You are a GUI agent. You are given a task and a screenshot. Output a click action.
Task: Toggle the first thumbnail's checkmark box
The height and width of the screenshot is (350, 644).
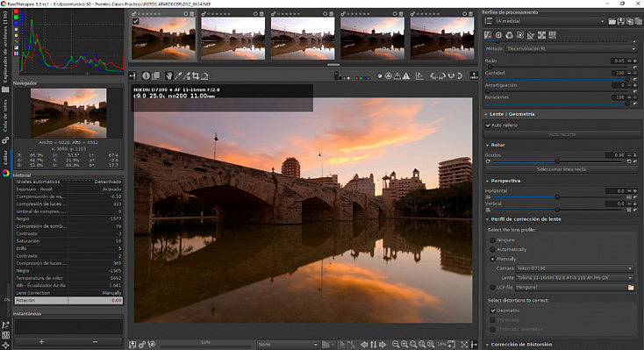pos(135,21)
